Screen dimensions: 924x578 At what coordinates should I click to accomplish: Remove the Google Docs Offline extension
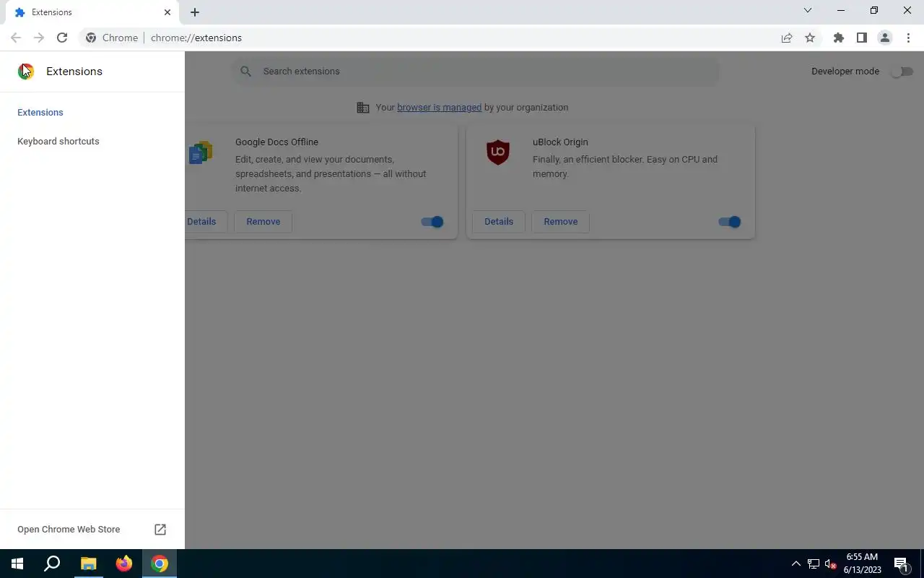[x=263, y=222]
